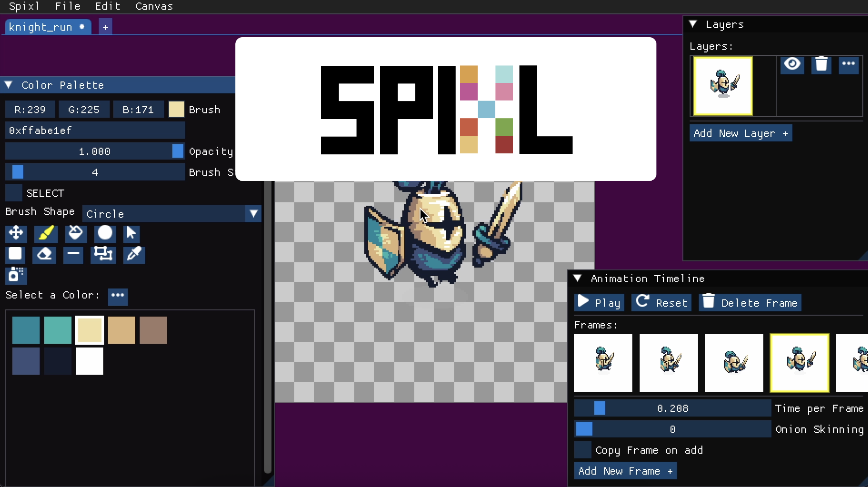Pick the tan palette swatch
868x487 pixels.
coord(121,330)
